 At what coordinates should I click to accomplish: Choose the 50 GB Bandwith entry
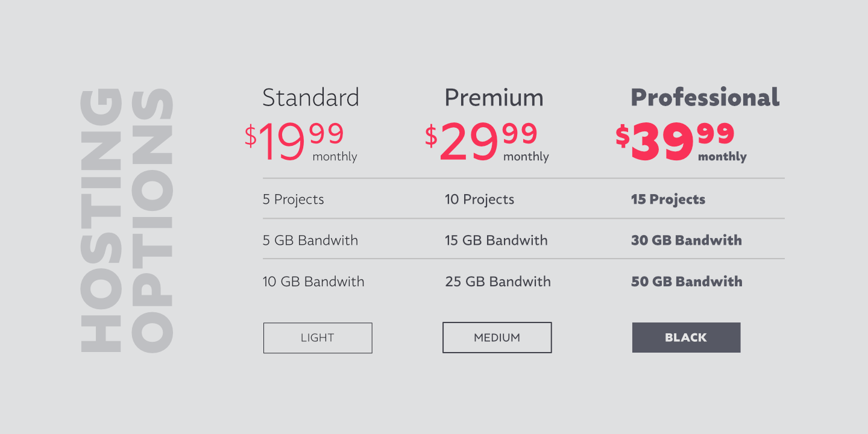point(686,281)
